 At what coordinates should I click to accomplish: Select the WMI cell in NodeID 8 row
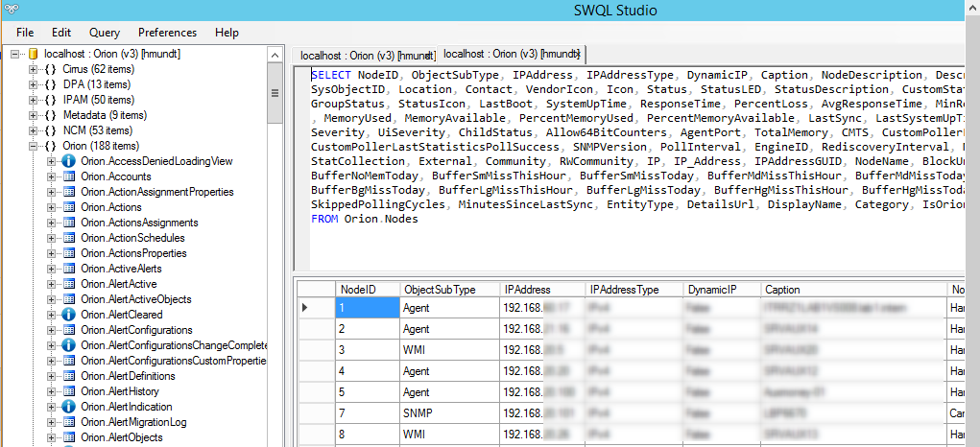click(450, 435)
